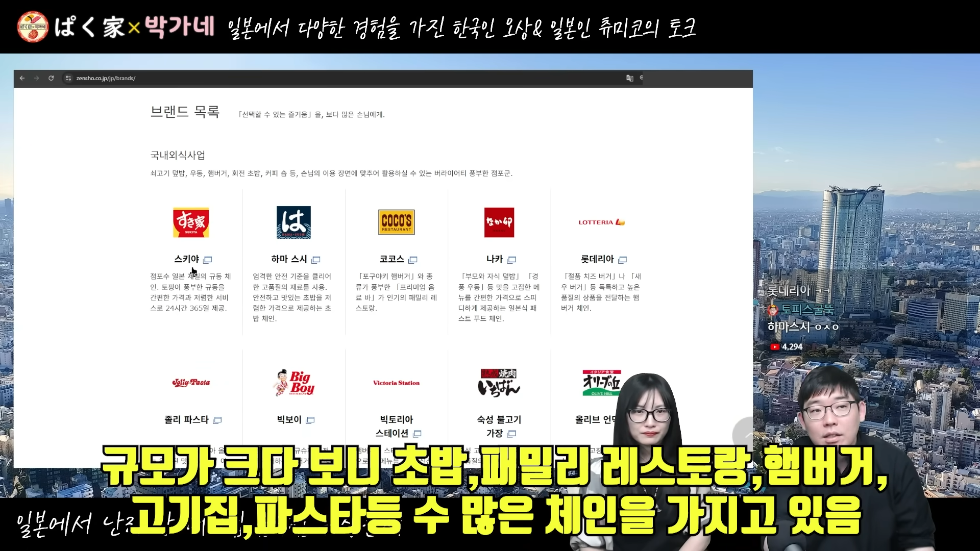This screenshot has width=980, height=551.
Task: Click the tagline 선택할 수 있는 즐거움
Action: (311, 115)
